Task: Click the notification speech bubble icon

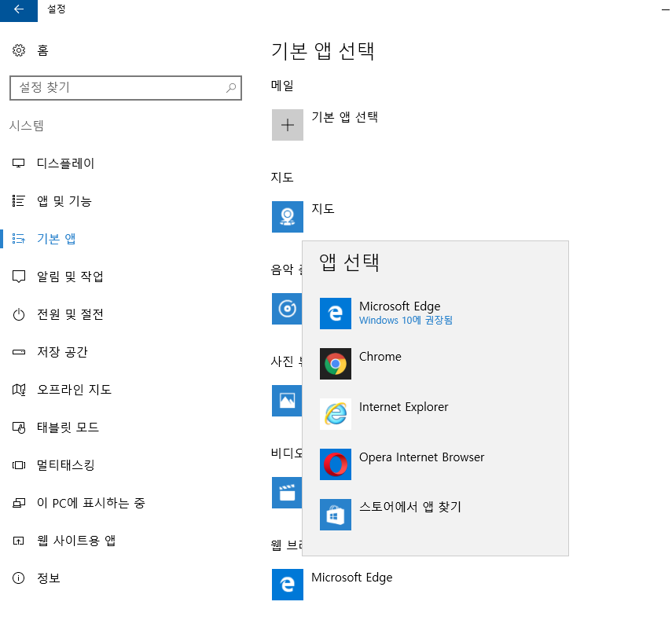Action: tap(18, 277)
